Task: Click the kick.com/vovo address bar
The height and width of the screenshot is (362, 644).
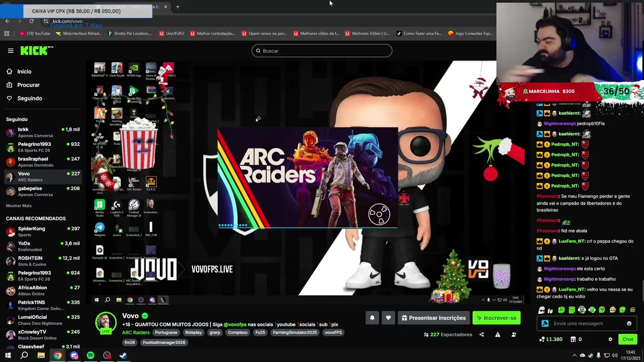Action: (67, 22)
